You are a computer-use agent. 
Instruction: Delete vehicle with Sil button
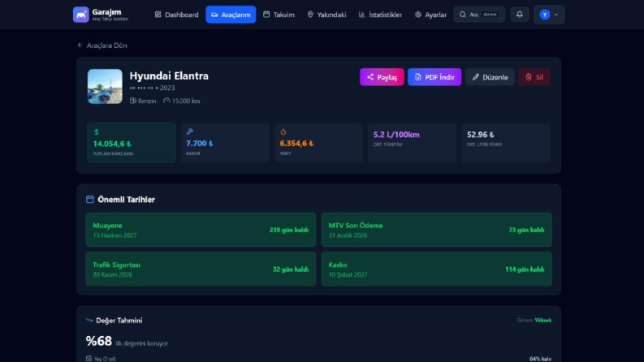tap(534, 77)
